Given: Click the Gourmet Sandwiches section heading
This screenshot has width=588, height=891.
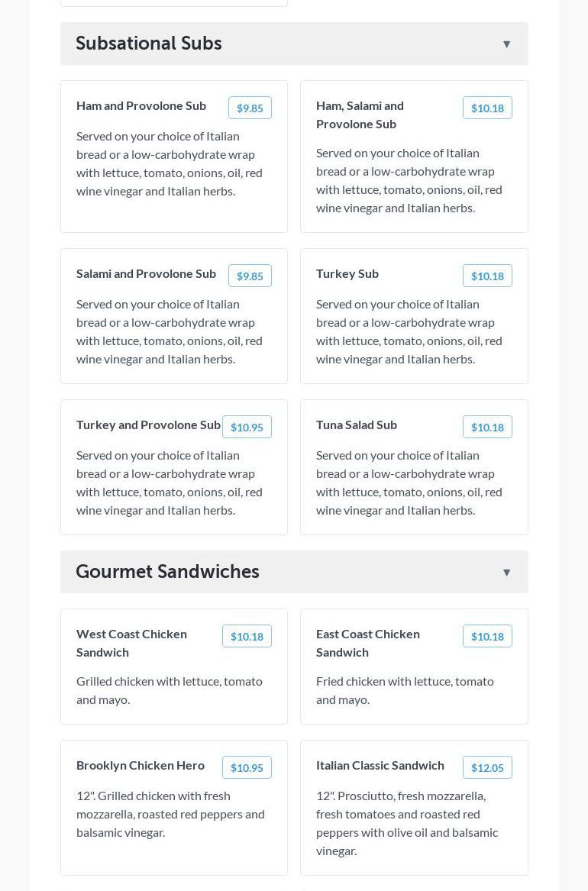Looking at the screenshot, I should pyautogui.click(x=167, y=572).
